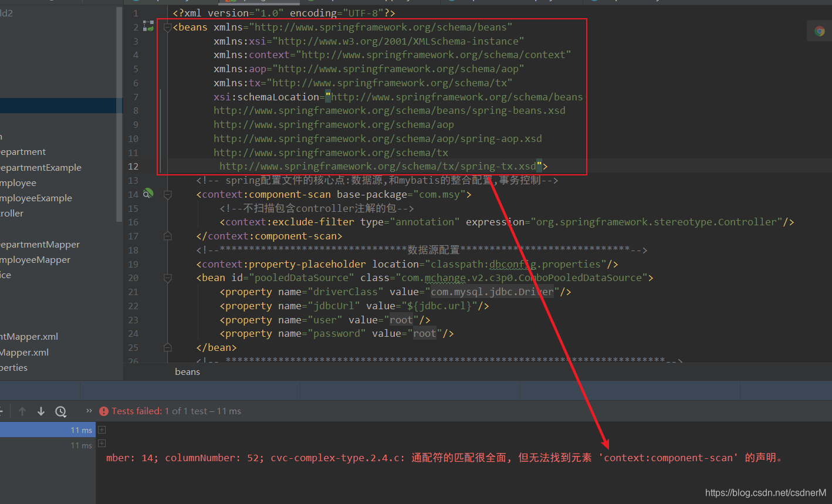Click the 'driverClass' property name

[x=345, y=292]
